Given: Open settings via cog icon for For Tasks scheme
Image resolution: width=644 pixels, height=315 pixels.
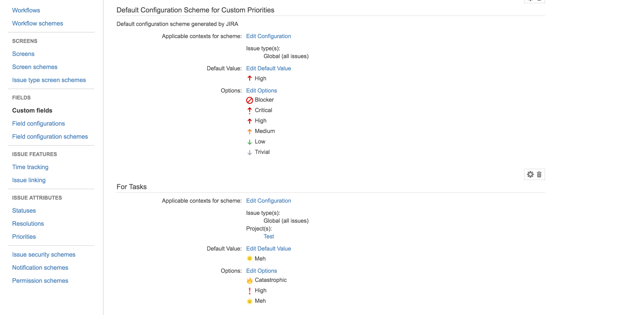Looking at the screenshot, I should pyautogui.click(x=530, y=174).
